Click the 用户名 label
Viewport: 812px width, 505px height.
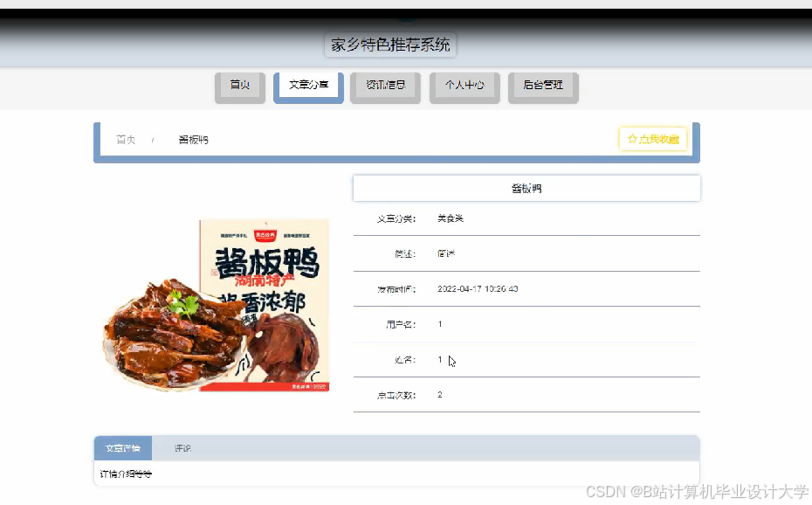(x=401, y=324)
